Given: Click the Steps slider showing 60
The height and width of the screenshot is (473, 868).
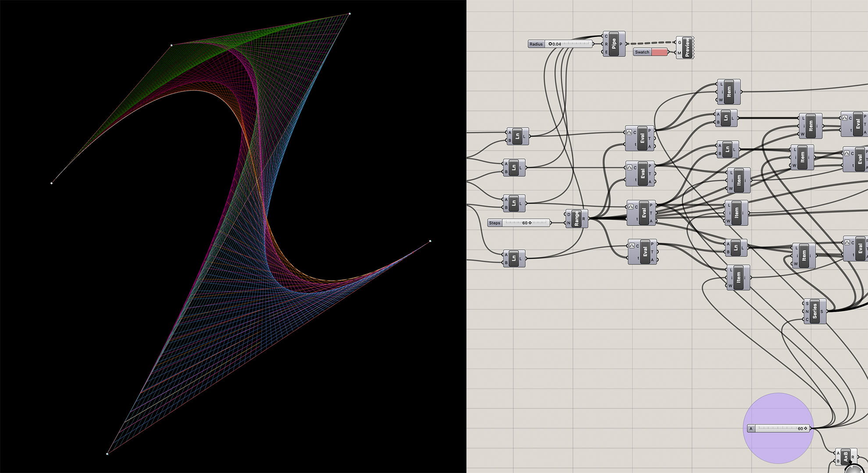Looking at the screenshot, I should point(526,222).
